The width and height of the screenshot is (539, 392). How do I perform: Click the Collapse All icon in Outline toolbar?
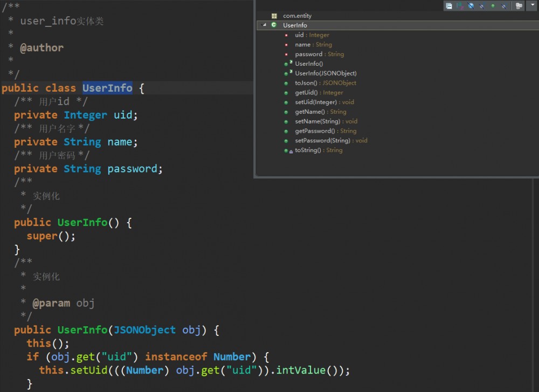(x=450, y=5)
